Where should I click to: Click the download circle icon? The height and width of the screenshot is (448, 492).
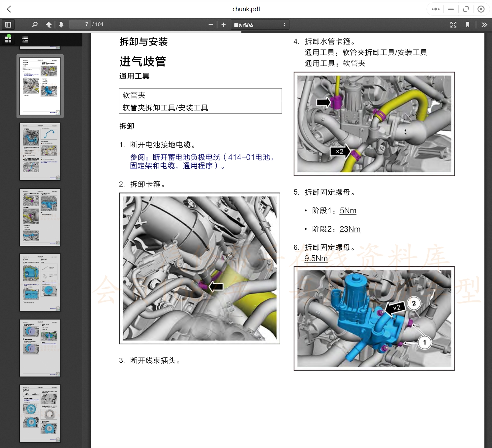coord(481,9)
